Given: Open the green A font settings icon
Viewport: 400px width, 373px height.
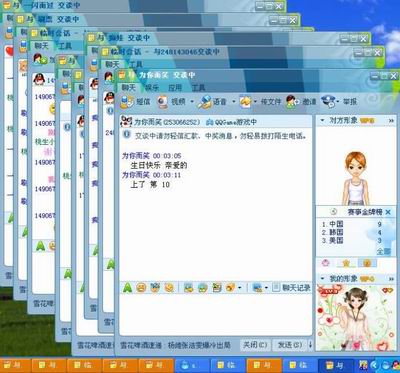Looking at the screenshot, I should pos(127,287).
